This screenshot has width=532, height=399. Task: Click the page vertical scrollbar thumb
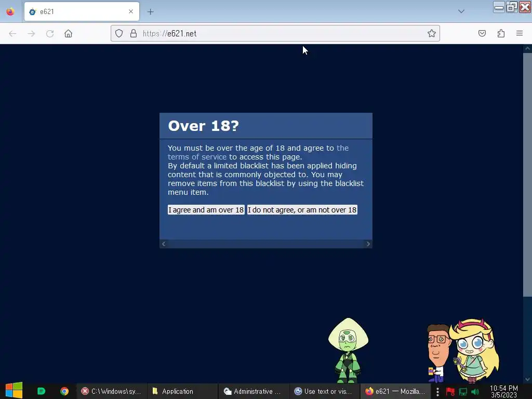(x=527, y=175)
